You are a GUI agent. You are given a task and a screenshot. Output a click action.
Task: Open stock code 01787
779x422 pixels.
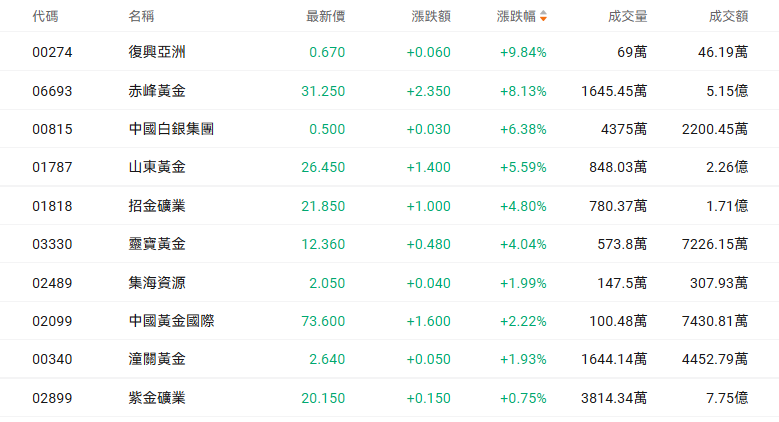click(52, 167)
